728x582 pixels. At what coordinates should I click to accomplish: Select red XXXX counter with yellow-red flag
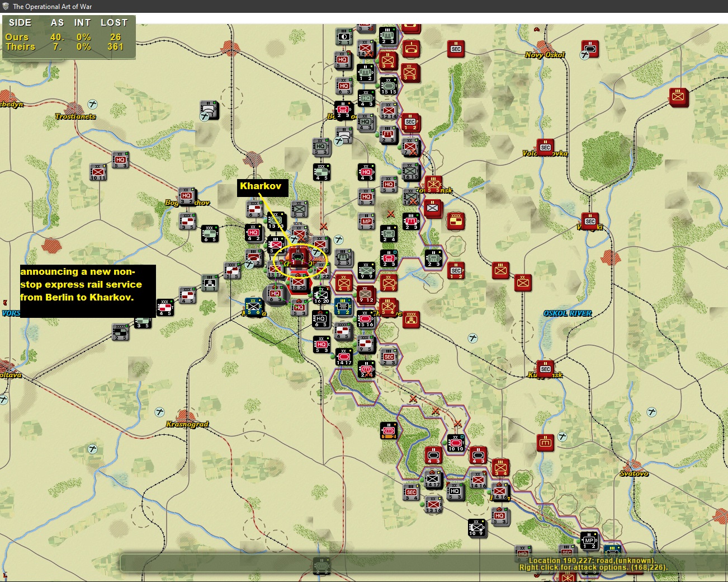coord(456,221)
